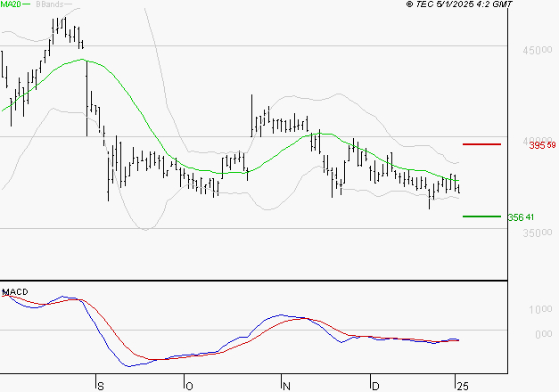Click the 25 year marker on time axis
Screen dimensions: 559x392
click(463, 386)
